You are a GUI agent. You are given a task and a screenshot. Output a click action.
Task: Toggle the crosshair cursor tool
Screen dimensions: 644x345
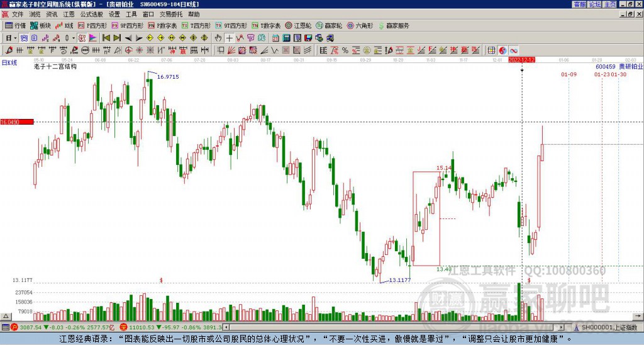tap(229, 38)
